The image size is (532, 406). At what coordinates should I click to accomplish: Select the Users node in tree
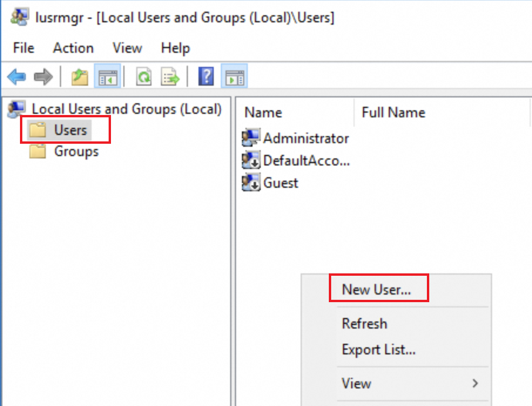pos(70,130)
